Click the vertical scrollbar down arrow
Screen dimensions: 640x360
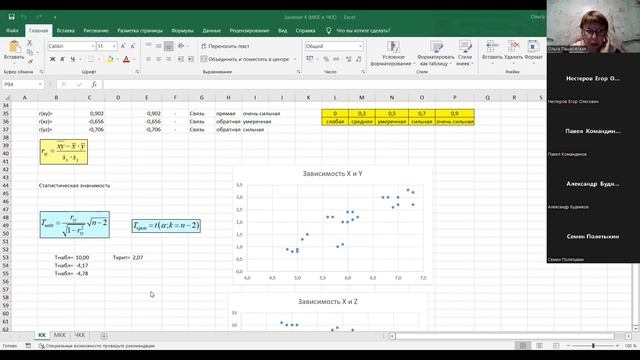(x=636, y=328)
